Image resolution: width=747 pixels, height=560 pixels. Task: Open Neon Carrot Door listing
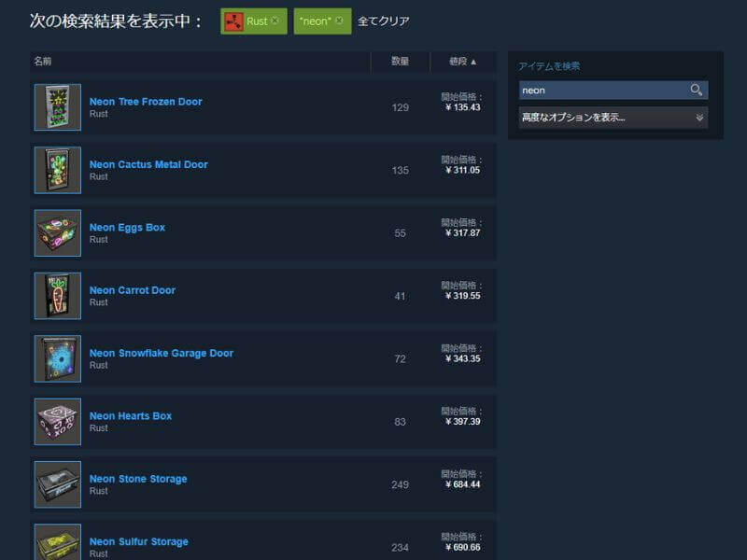pos(133,290)
